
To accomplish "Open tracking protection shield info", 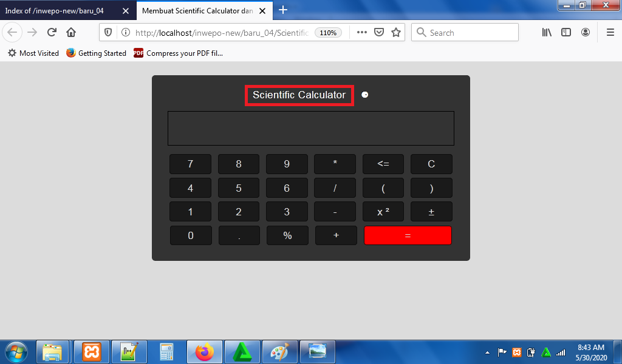I will (x=108, y=33).
